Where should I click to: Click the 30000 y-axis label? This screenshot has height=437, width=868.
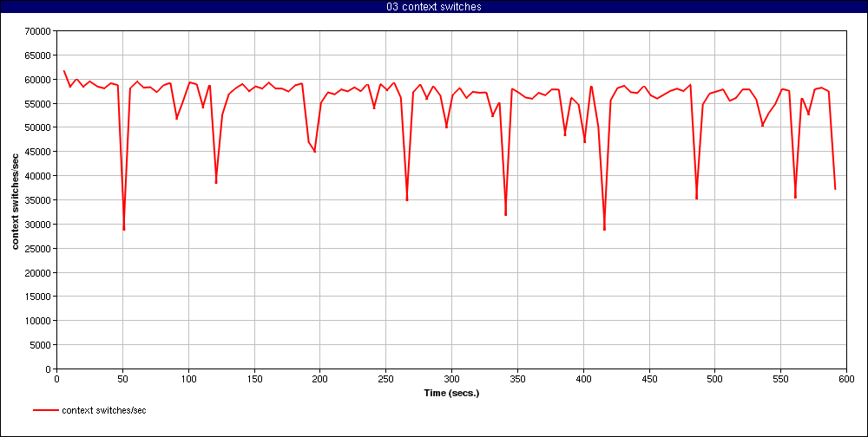click(x=39, y=224)
